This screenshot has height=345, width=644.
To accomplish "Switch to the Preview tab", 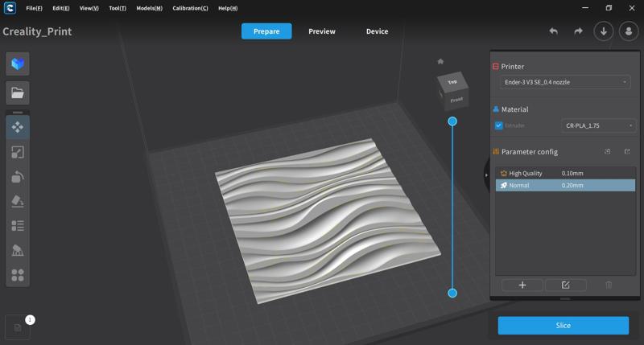I will point(322,31).
